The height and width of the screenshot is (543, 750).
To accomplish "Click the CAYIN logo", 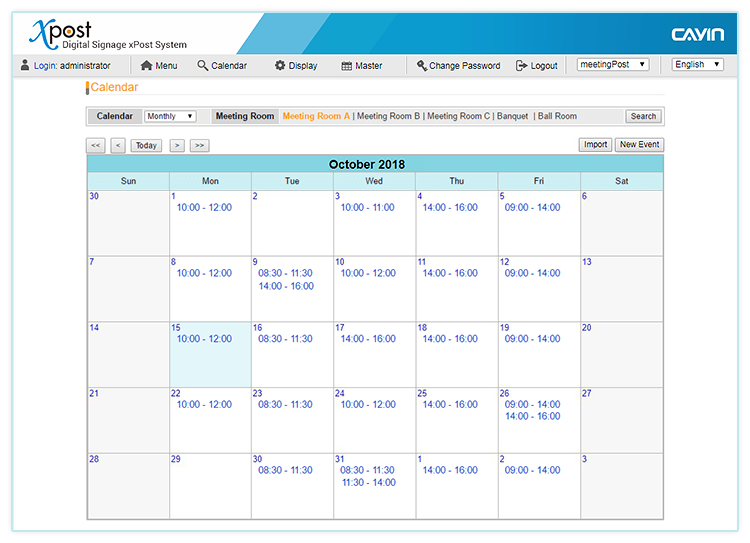I will click(697, 35).
